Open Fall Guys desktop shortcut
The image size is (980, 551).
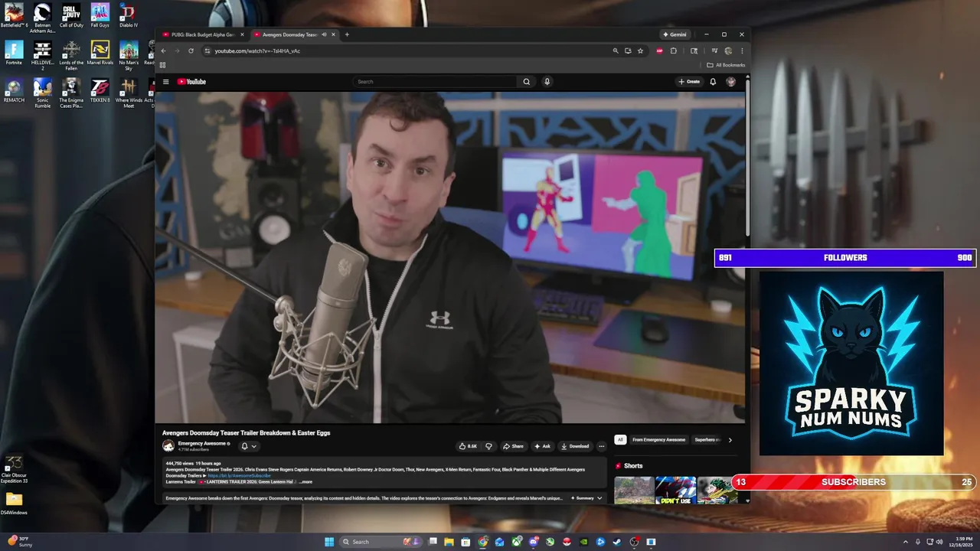click(x=100, y=16)
